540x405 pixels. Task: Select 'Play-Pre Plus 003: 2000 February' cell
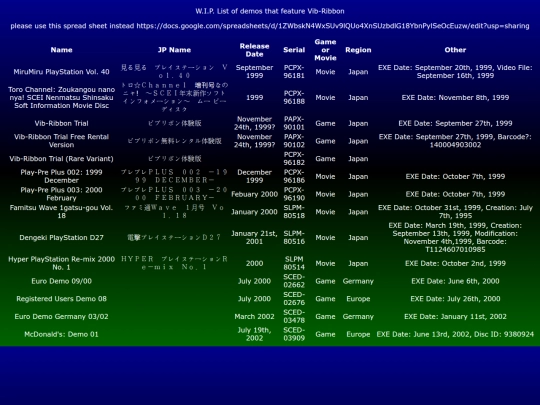[61, 194]
